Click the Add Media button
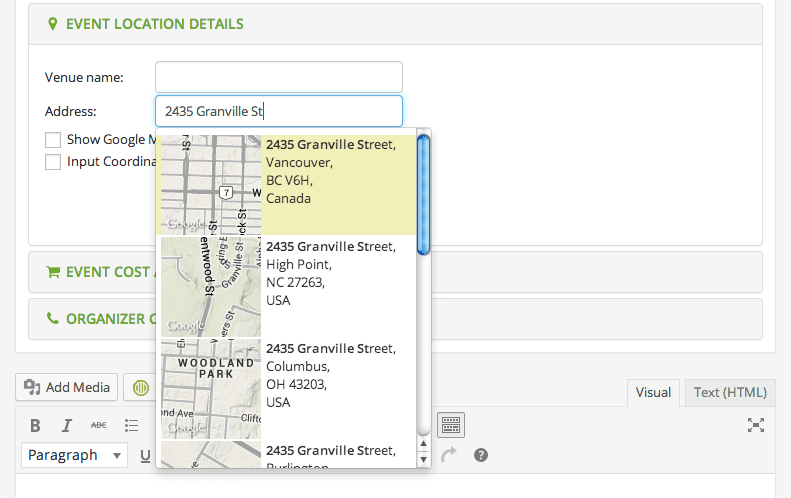Image resolution: width=791 pixels, height=498 pixels. click(x=67, y=388)
